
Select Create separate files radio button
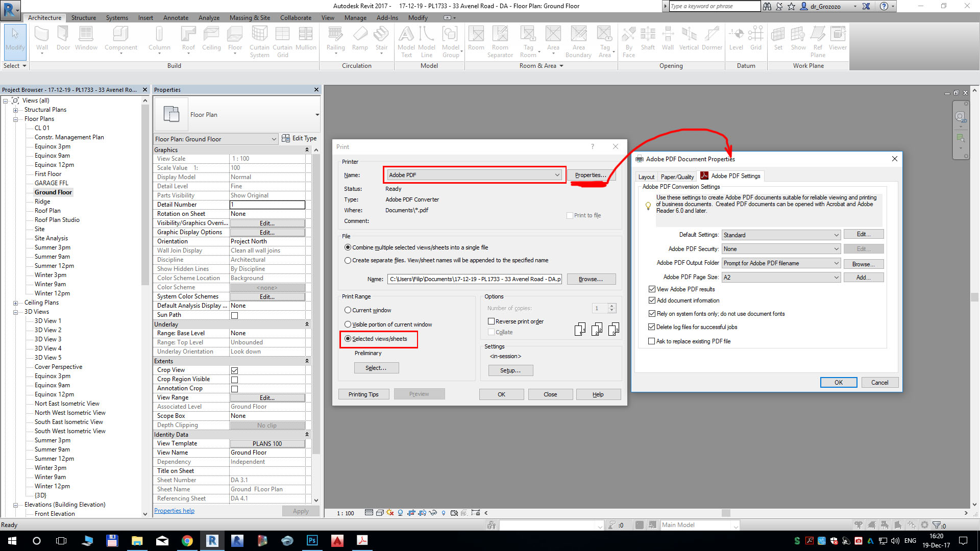point(348,260)
